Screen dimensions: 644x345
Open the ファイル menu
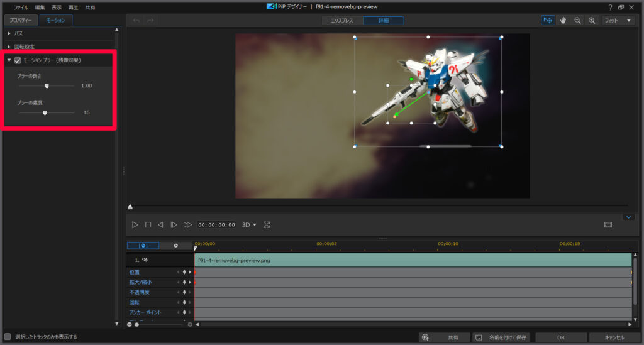[x=21, y=8]
